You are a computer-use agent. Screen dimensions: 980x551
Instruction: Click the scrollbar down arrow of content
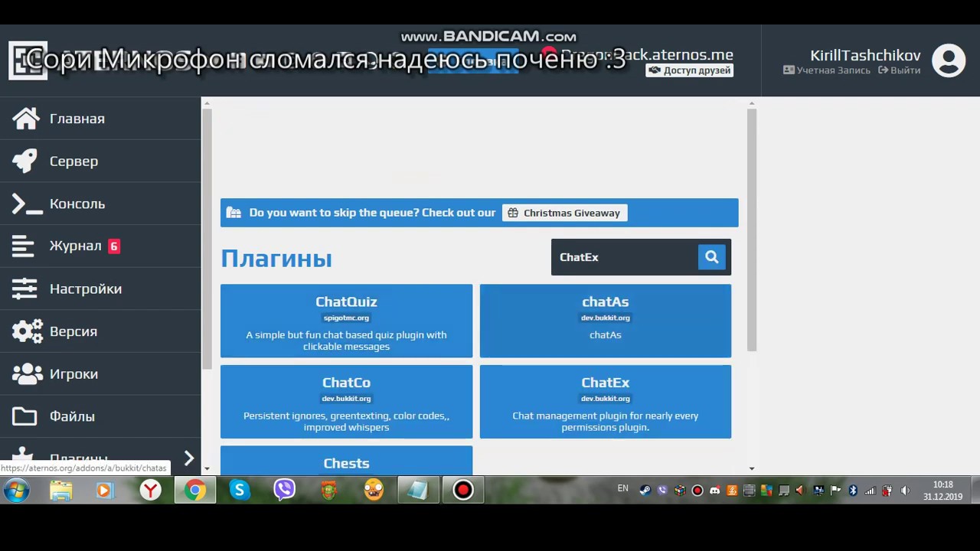(752, 468)
